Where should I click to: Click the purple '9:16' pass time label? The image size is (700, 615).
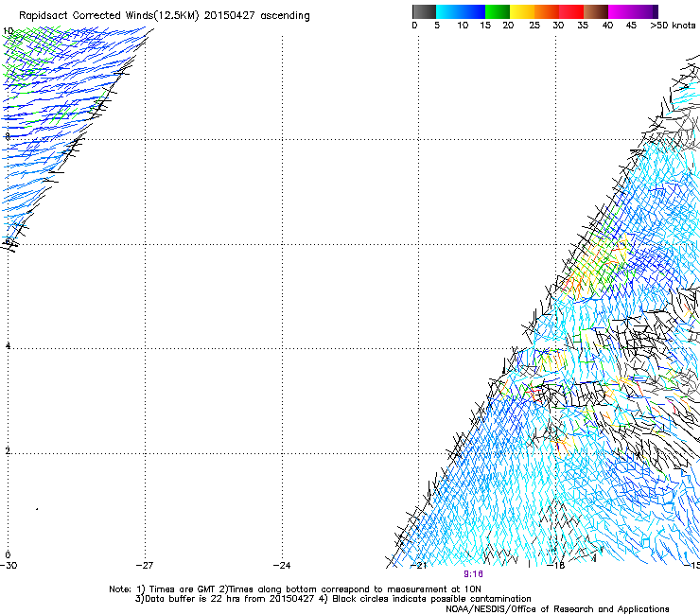click(473, 574)
